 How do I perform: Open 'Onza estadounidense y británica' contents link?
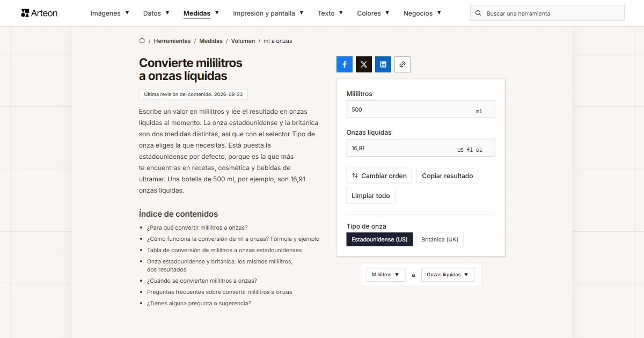pos(220,266)
